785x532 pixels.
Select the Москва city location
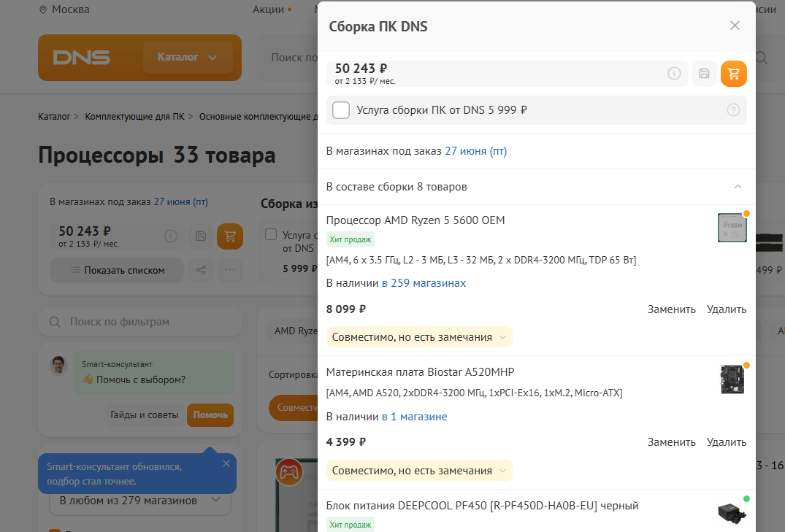click(64, 9)
